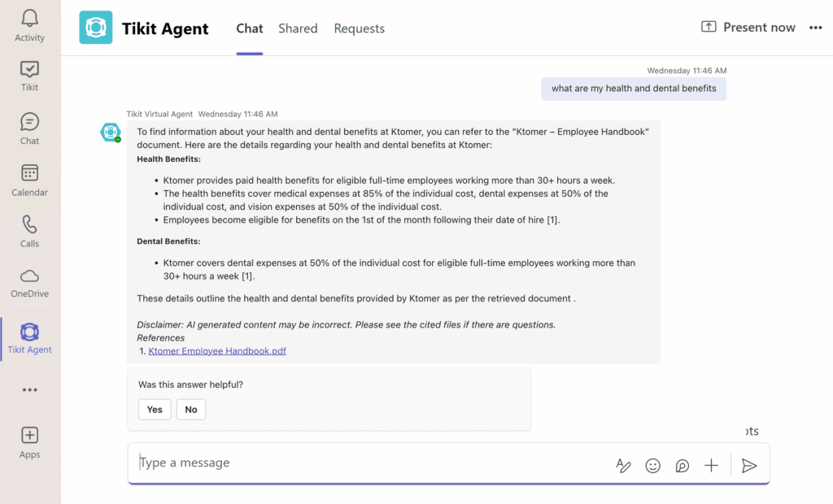833x504 pixels.
Task: Mark the answer helpful with Yes
Action: pos(154,409)
